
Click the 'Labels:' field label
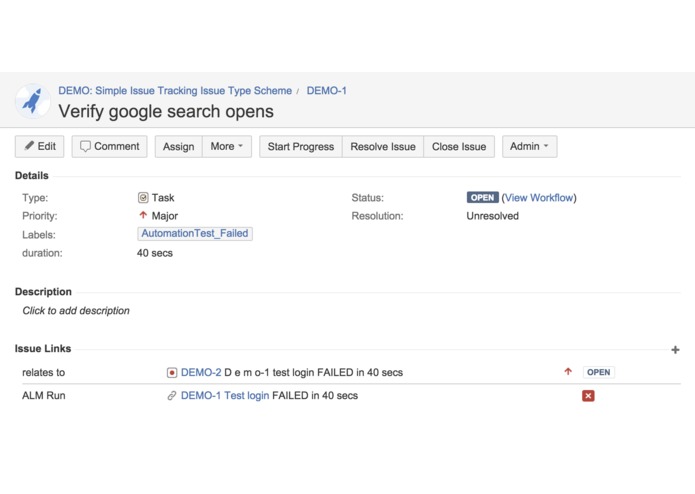(39, 235)
